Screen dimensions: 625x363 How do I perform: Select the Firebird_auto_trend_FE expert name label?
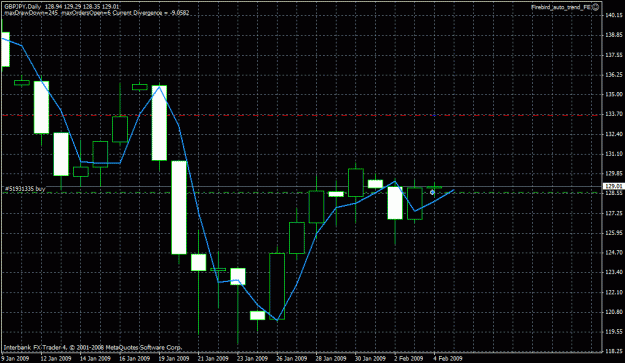click(561, 7)
